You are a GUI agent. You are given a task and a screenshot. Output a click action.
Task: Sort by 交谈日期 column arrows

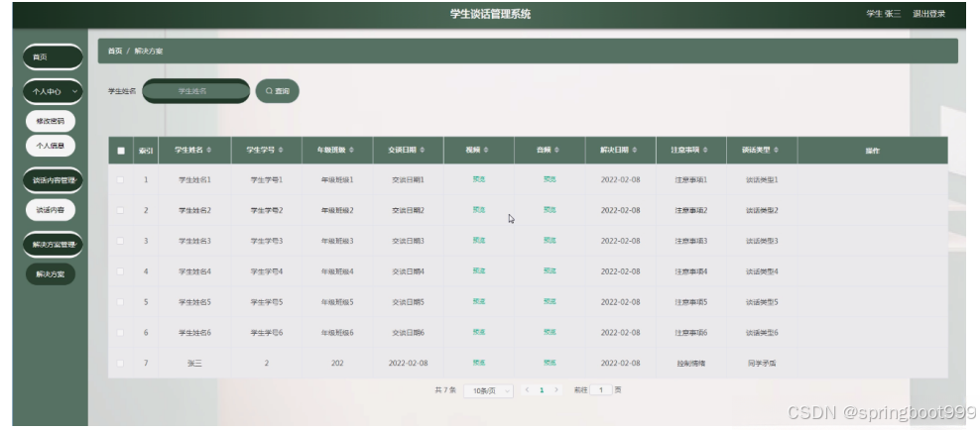[423, 151]
